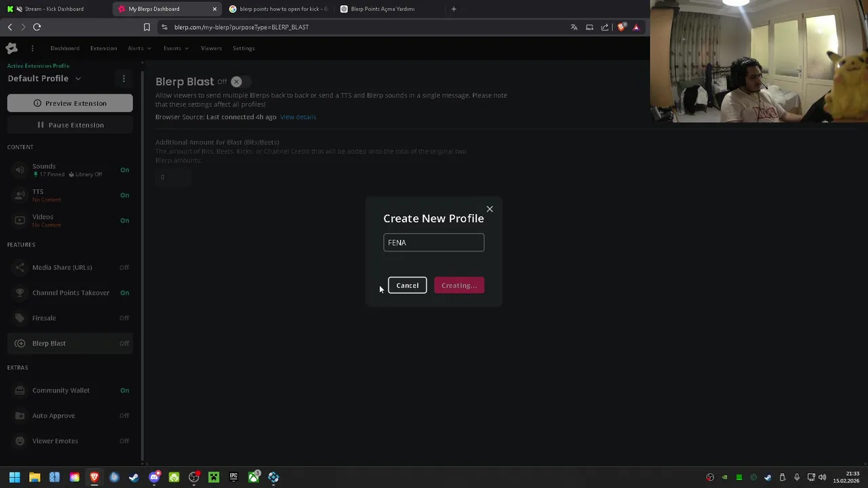Toggle Firesale Off setting
868x488 pixels.
pyautogui.click(x=124, y=318)
